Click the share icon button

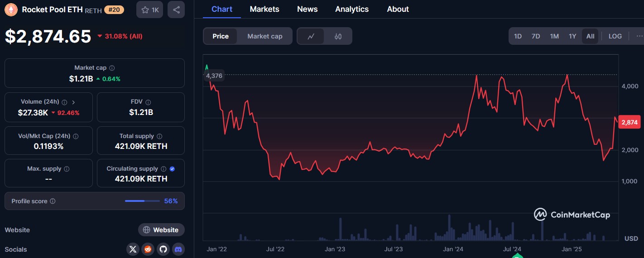pos(176,10)
